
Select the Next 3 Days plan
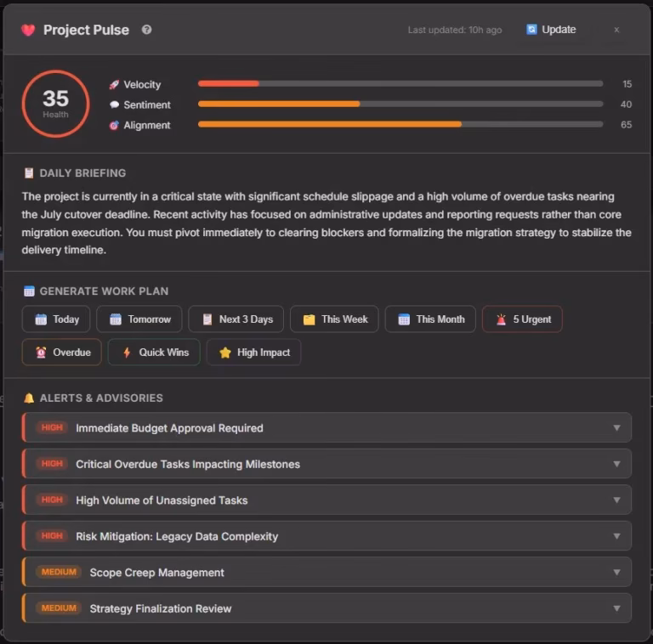236,319
